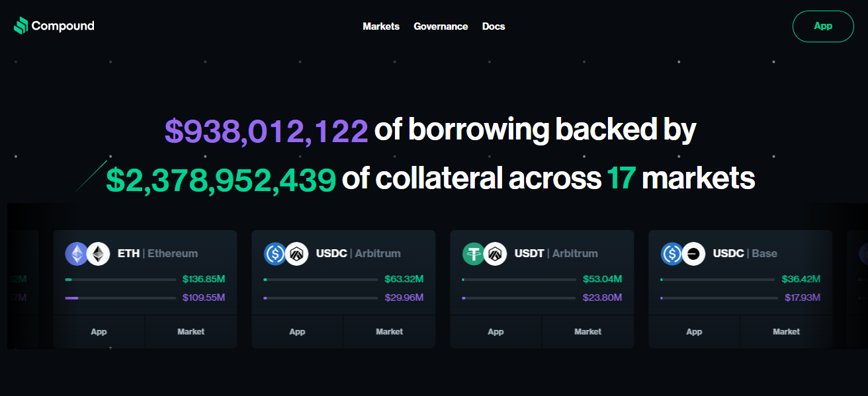Viewport: 868px width, 396px height.
Task: Click the USDC coin icon on Base card
Action: 672,253
